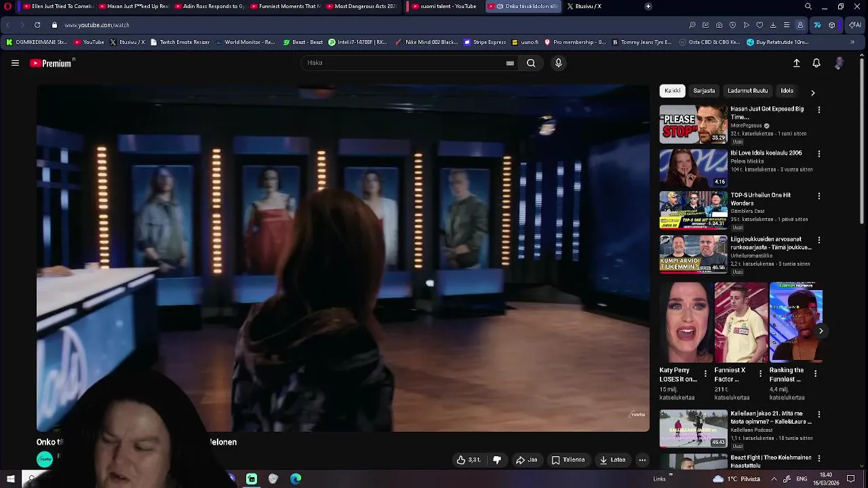
Task: Search tabs with top-right magnifier
Action: tap(808, 6)
